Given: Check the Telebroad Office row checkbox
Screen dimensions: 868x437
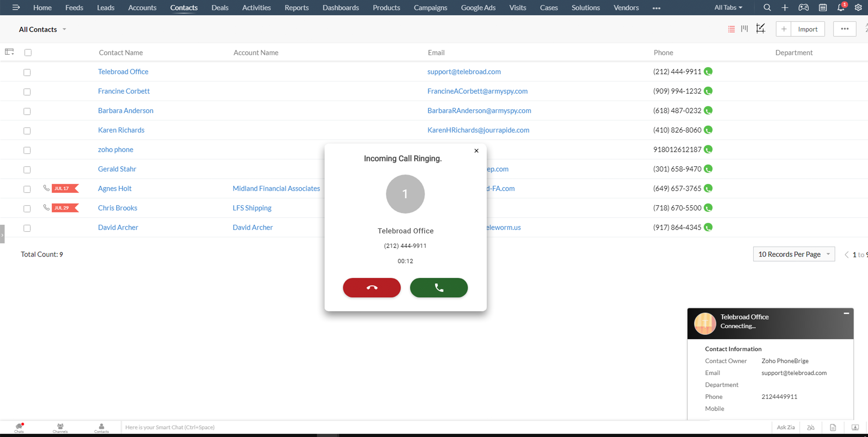Looking at the screenshot, I should coord(27,72).
